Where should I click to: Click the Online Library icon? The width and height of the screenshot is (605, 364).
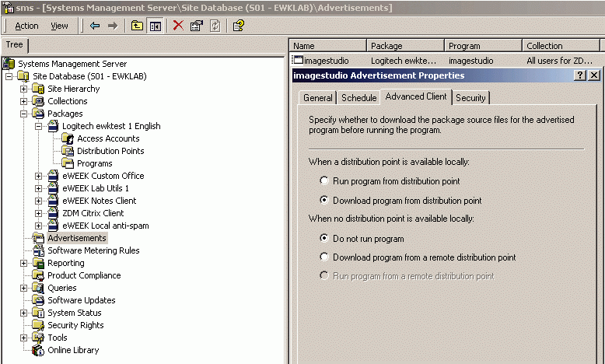tap(38, 350)
